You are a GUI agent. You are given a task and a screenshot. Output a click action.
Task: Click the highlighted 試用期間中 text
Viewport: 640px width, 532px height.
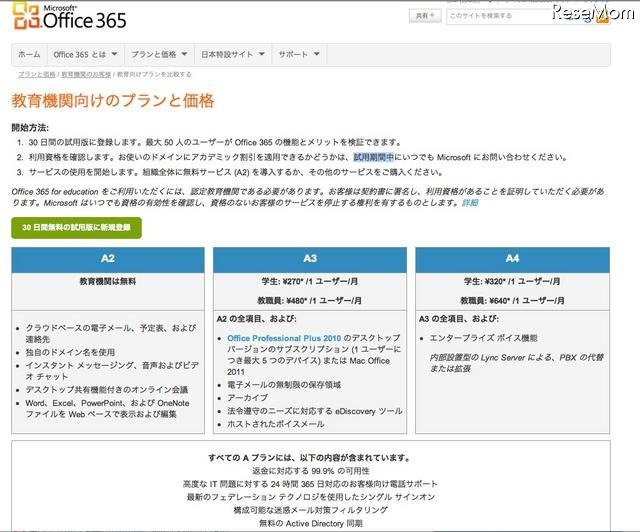373,157
